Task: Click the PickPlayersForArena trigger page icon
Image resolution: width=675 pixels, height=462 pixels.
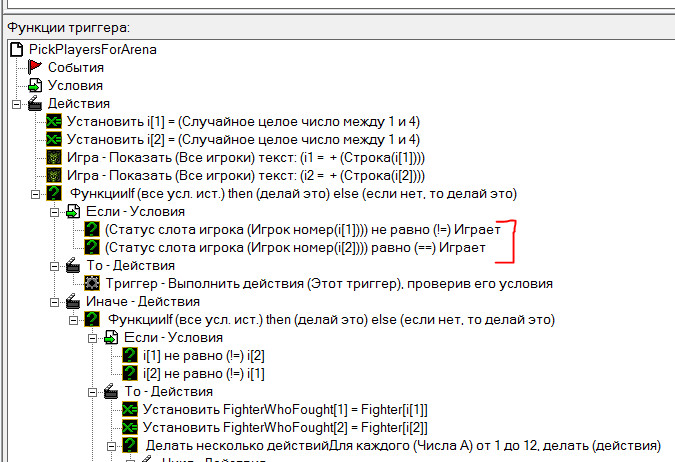Action: [x=16, y=50]
